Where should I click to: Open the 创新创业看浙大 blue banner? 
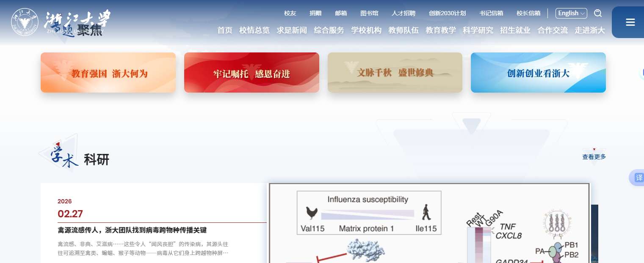(x=538, y=72)
